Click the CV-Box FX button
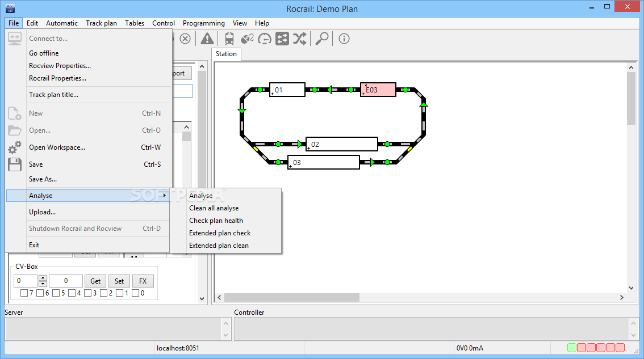 (143, 281)
